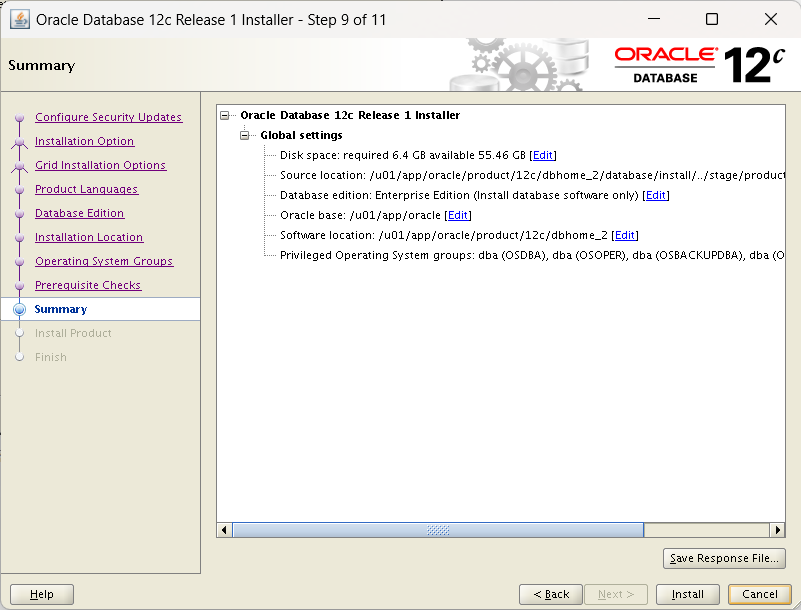The image size is (801, 610).
Task: Click the Configure Security Updates step bullet
Action: [19, 118]
